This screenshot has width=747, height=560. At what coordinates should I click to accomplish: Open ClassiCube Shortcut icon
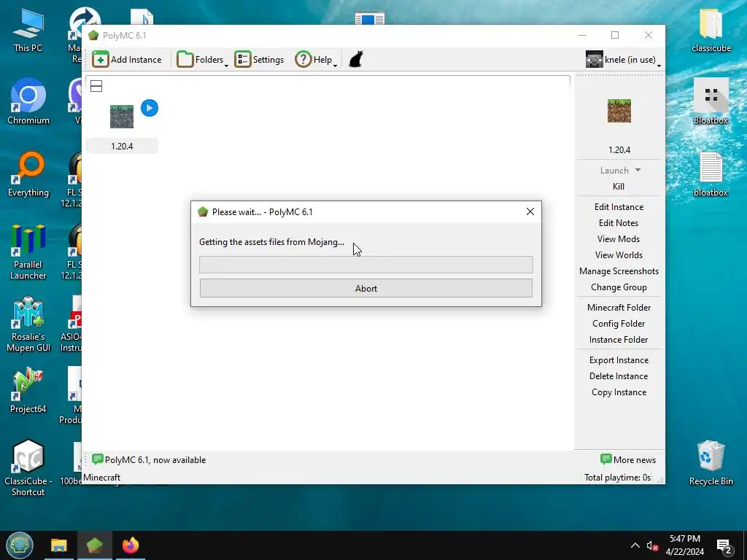click(28, 469)
